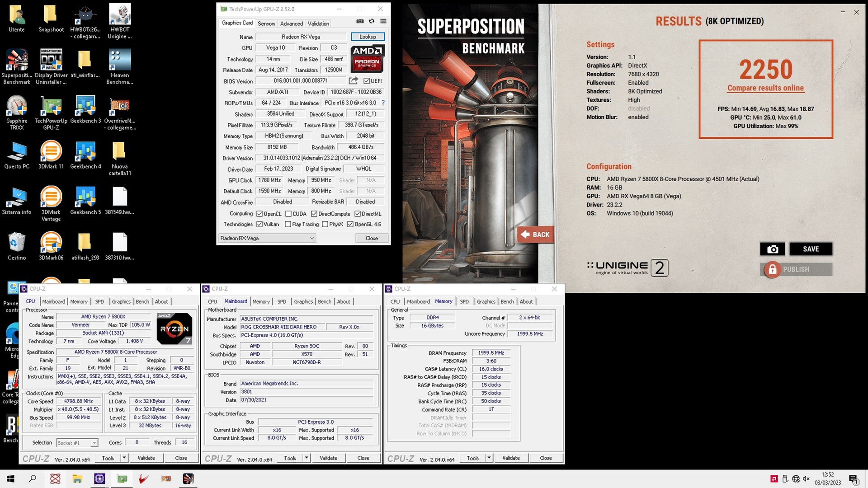Open Graphics tab in Memory CPU-Z window
Screen dimensions: 868x488
(486, 301)
